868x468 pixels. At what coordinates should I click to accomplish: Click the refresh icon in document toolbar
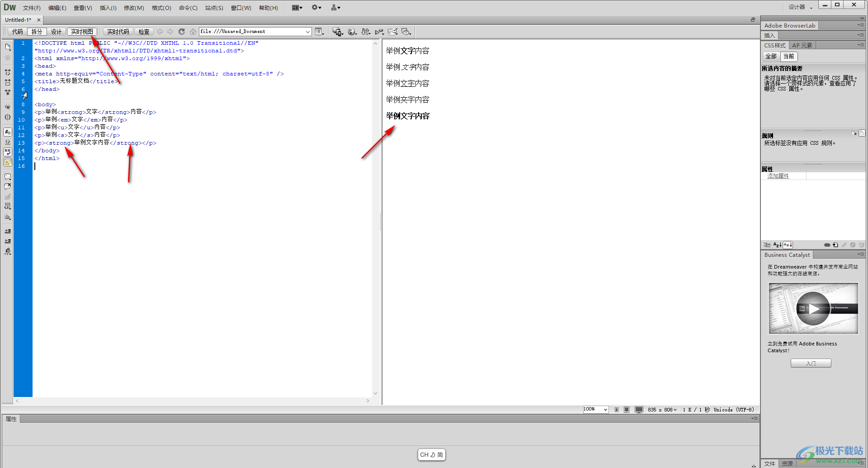tap(181, 32)
